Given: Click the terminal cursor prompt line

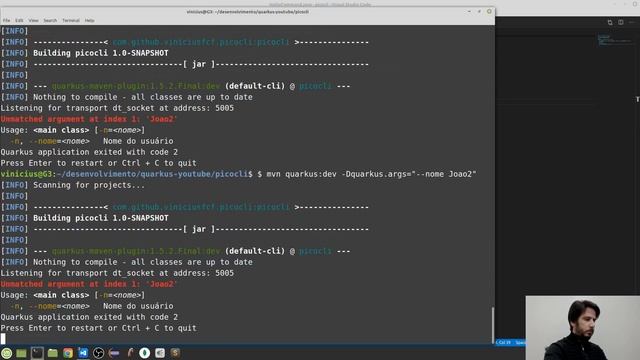Looking at the screenshot, I should (x=3, y=338).
